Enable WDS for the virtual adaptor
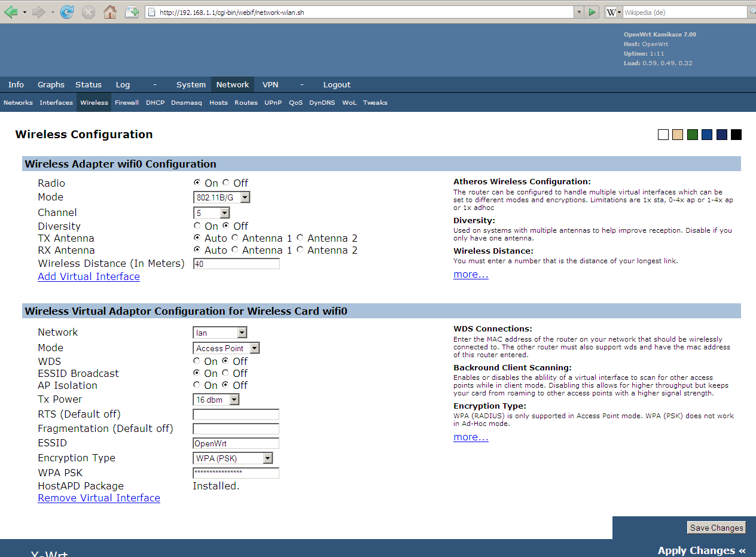 tap(196, 360)
